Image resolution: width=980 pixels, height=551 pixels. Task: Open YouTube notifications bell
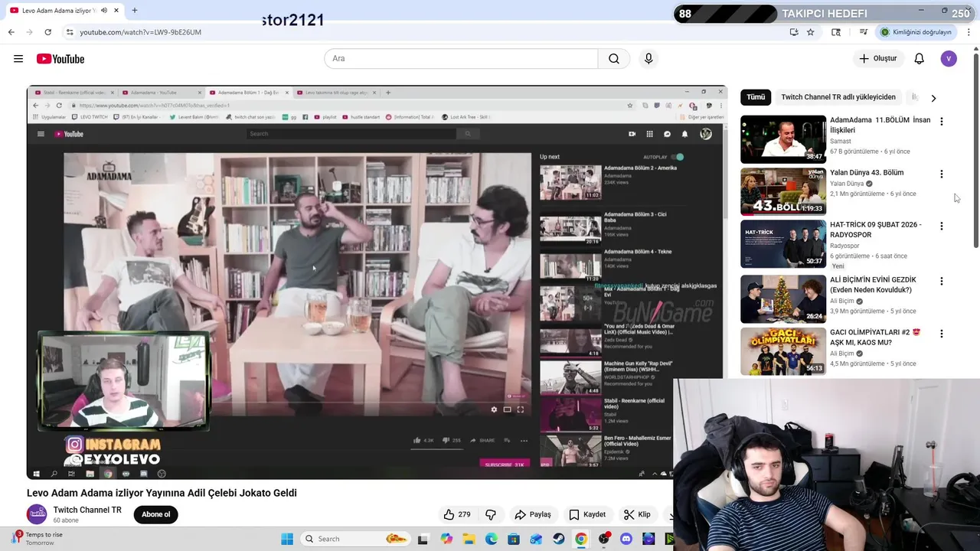(x=920, y=59)
